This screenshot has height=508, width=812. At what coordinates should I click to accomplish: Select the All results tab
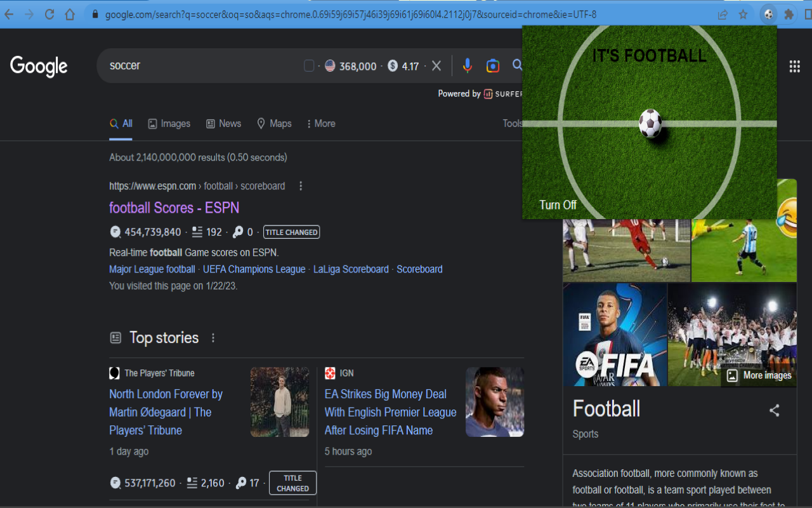point(121,124)
